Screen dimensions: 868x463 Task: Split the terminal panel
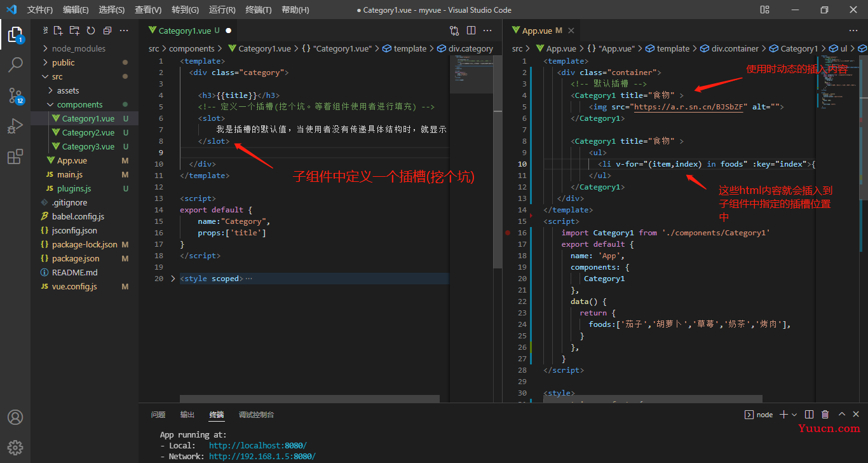coord(809,415)
